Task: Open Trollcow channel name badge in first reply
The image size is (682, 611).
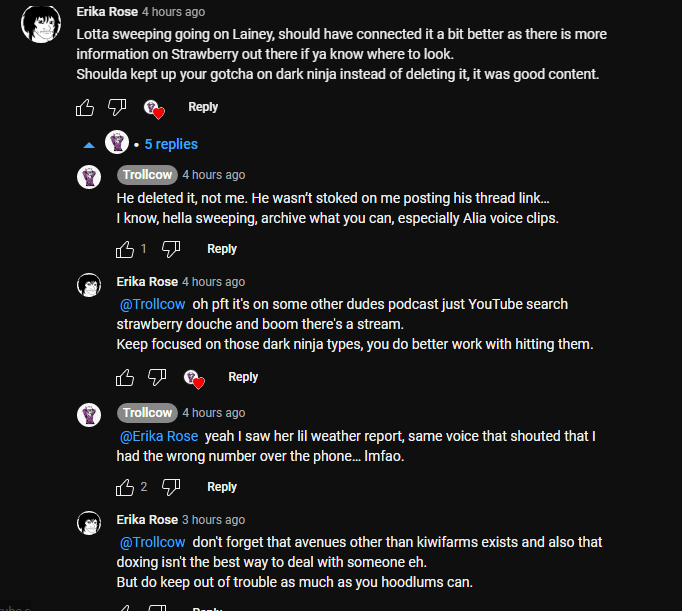Action: (147, 175)
